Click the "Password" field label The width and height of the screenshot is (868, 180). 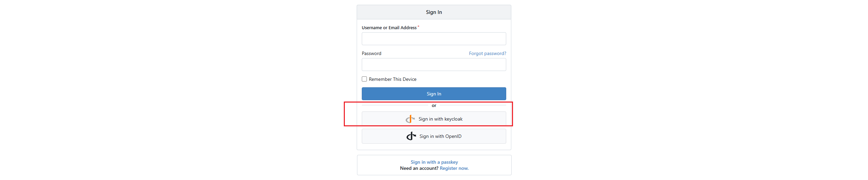371,53
